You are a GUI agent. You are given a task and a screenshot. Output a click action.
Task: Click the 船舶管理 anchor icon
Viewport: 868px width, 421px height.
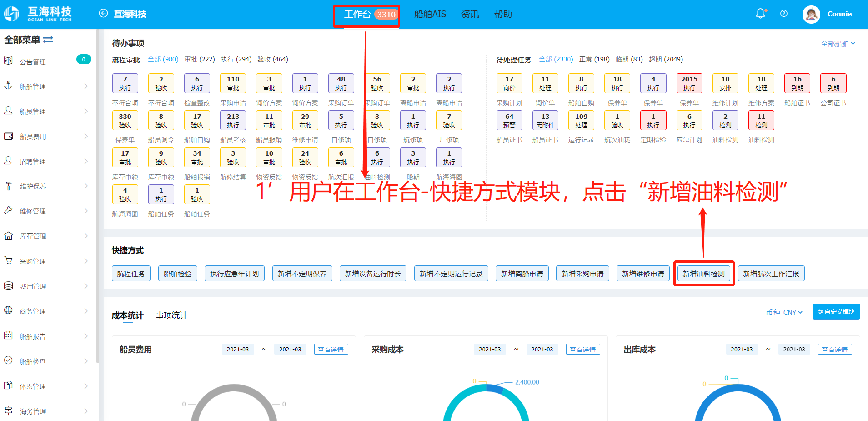[x=8, y=86]
